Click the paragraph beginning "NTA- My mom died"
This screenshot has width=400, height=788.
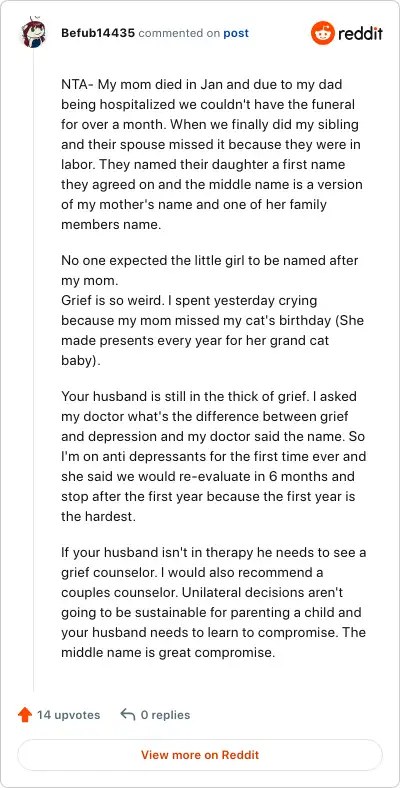coord(212,155)
